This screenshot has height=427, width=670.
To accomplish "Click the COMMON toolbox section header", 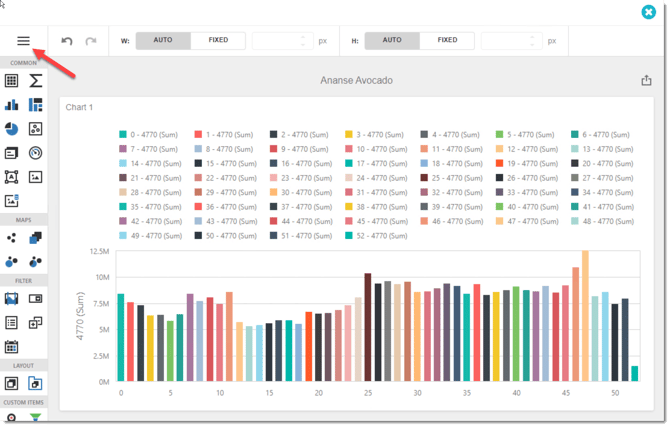I will [x=24, y=63].
